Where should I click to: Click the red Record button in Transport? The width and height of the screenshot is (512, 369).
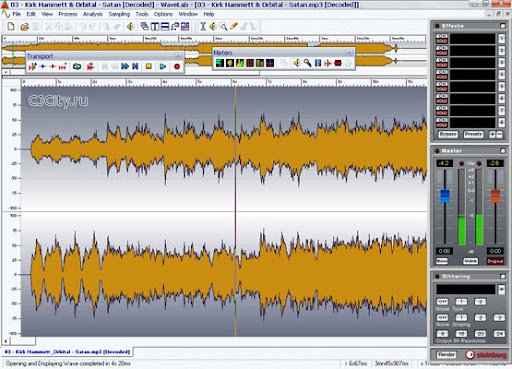click(177, 66)
